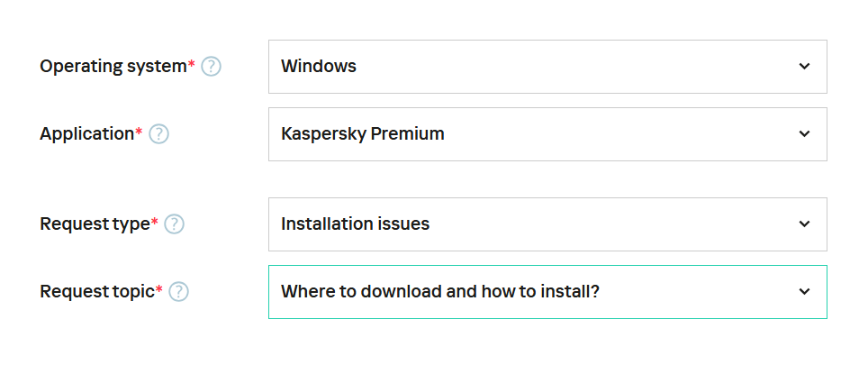Open the Operating system dropdown
The image size is (868, 365).
click(x=547, y=67)
